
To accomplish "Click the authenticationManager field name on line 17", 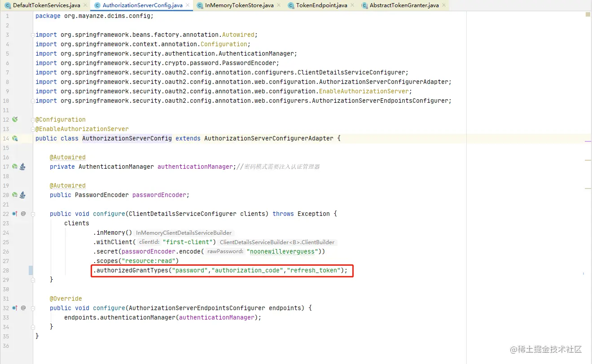I will pos(195,167).
